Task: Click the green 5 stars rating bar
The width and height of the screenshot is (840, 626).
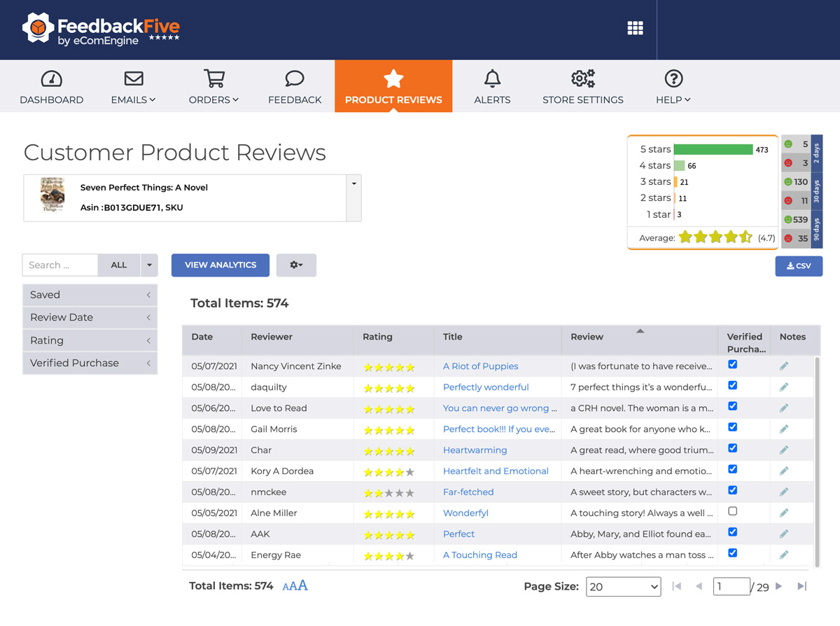Action: 713,148
